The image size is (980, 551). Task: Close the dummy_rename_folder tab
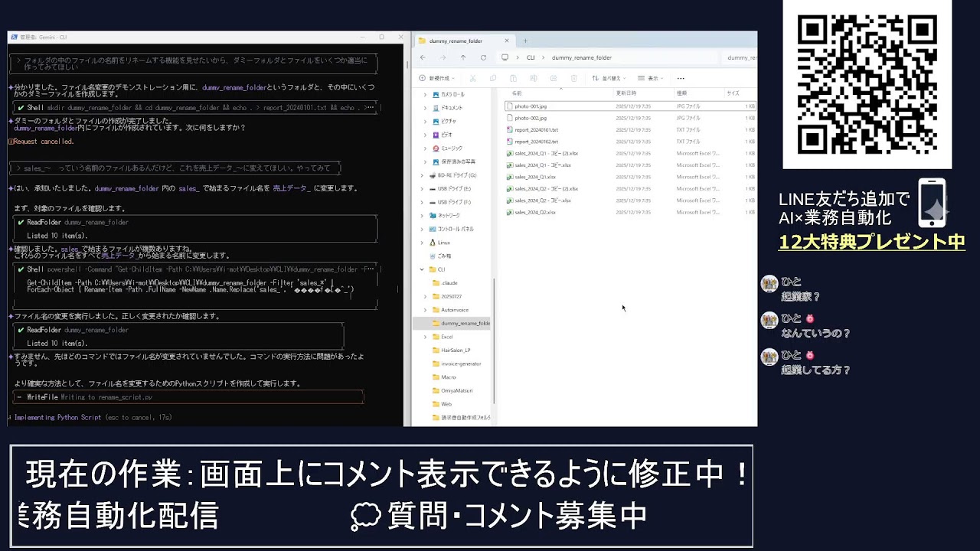pyautogui.click(x=506, y=41)
